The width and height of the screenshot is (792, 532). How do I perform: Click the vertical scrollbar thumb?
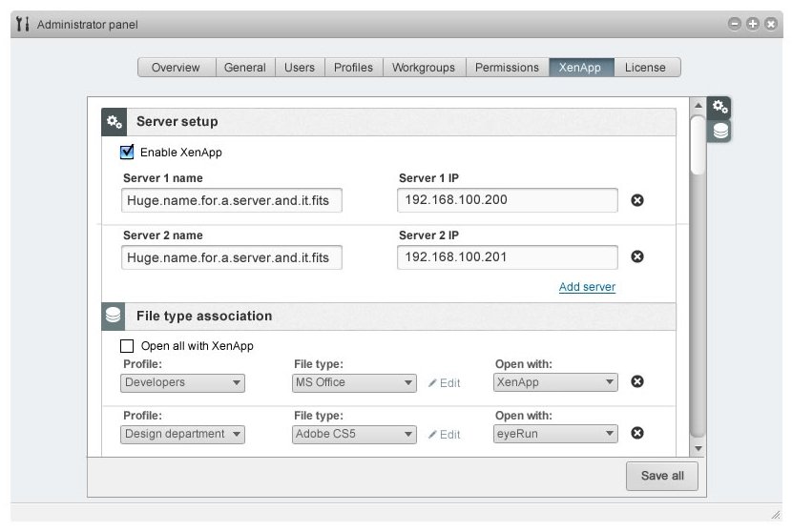[698, 145]
